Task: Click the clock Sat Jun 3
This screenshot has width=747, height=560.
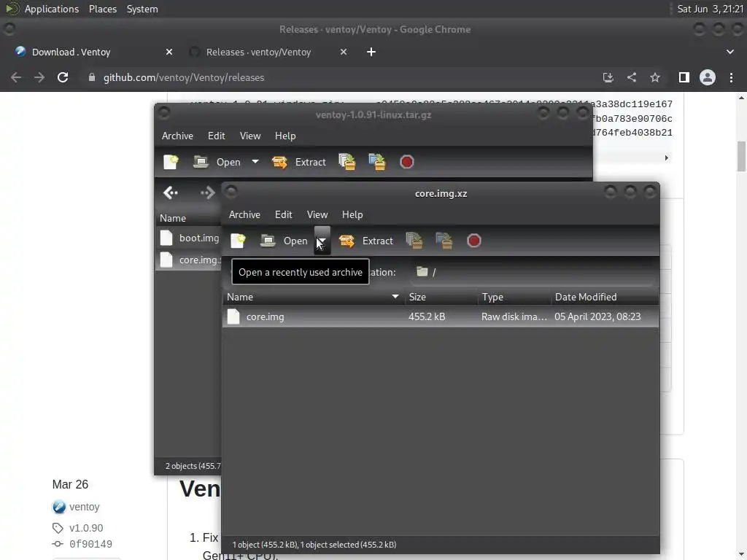Action: (710, 9)
